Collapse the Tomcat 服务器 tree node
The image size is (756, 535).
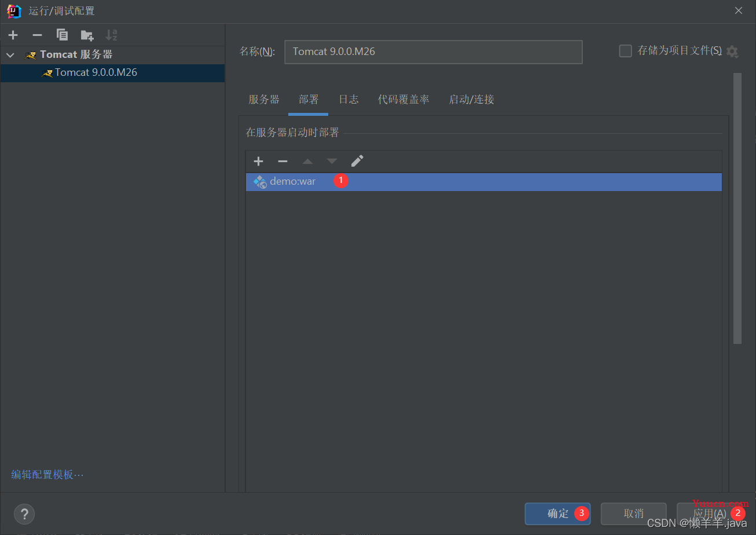(10, 55)
